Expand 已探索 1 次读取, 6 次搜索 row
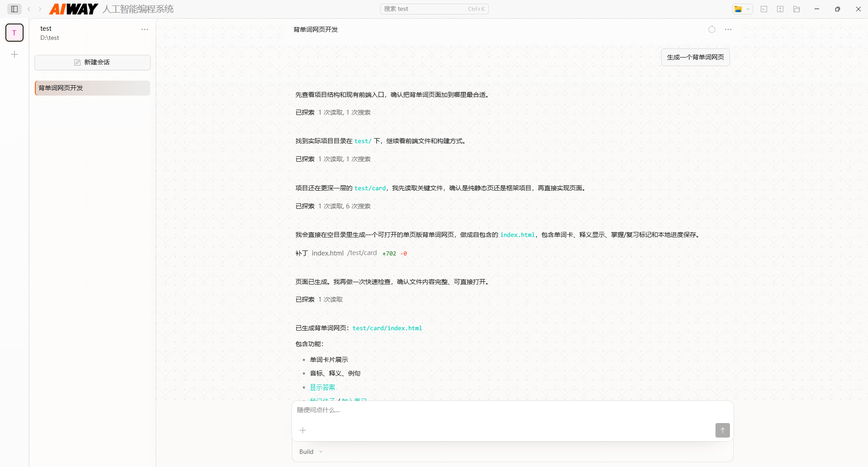The width and height of the screenshot is (868, 467). [x=333, y=206]
